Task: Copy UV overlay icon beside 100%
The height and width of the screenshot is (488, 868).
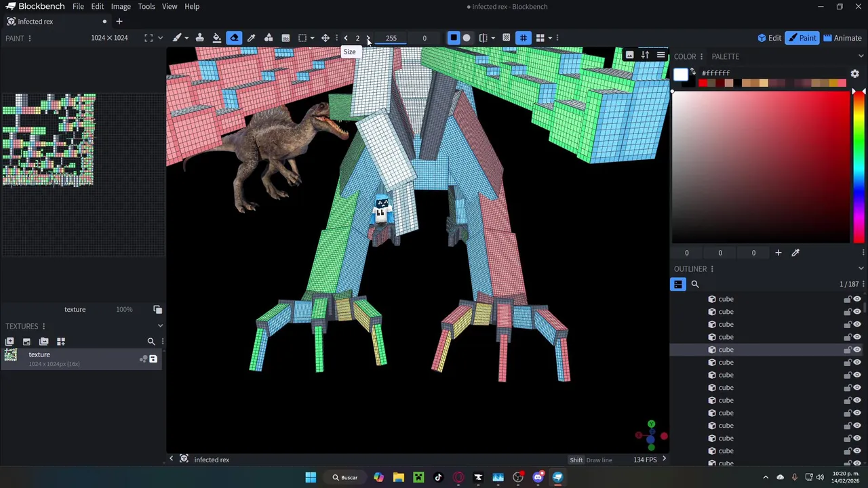Action: coord(157,310)
